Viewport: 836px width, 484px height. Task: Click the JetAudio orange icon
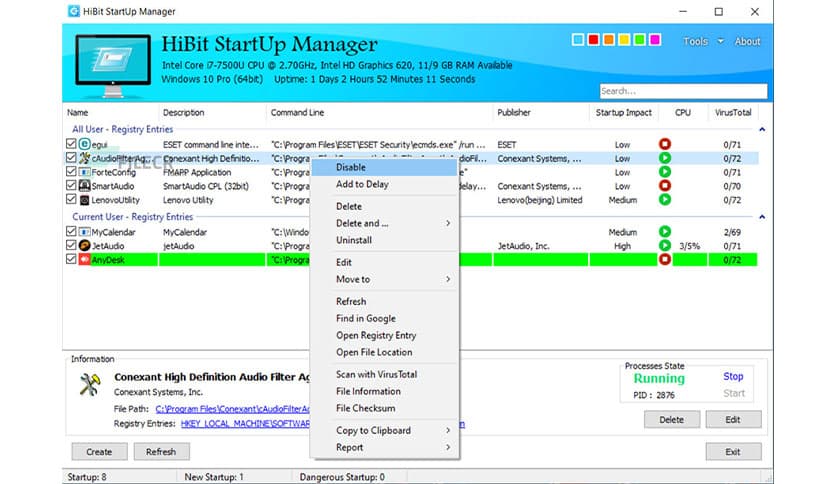click(84, 246)
